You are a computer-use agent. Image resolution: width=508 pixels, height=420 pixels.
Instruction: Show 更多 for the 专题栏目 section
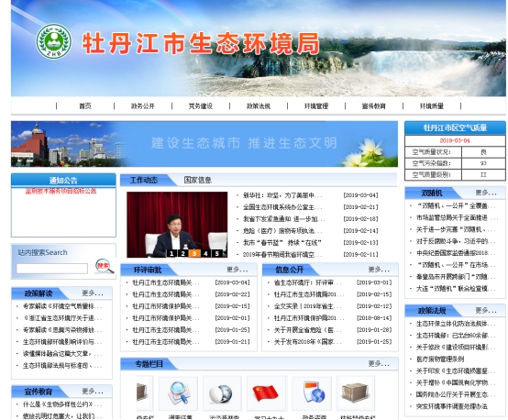[379, 364]
